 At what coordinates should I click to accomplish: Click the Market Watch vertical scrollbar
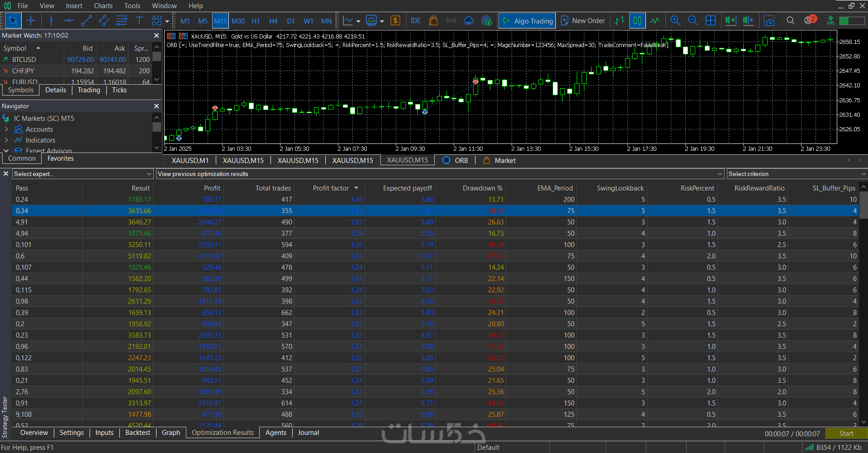(x=157, y=63)
